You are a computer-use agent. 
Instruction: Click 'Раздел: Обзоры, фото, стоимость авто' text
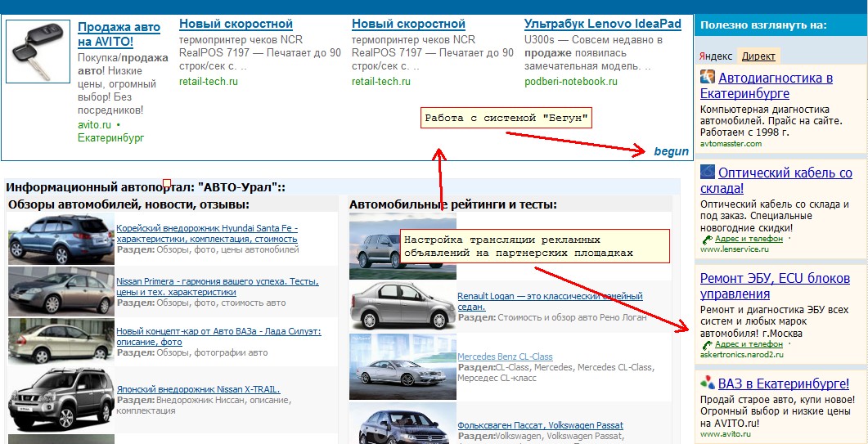tap(201, 303)
